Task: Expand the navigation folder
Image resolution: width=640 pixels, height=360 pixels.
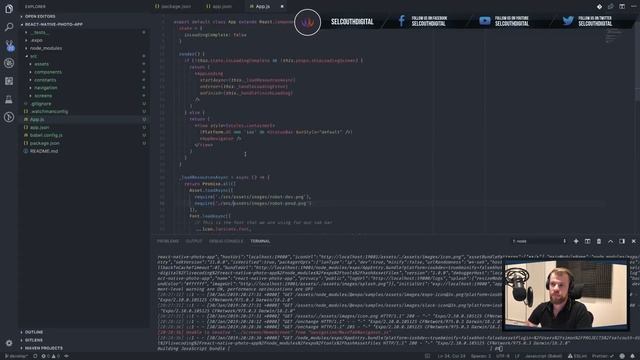Action: 46,88
